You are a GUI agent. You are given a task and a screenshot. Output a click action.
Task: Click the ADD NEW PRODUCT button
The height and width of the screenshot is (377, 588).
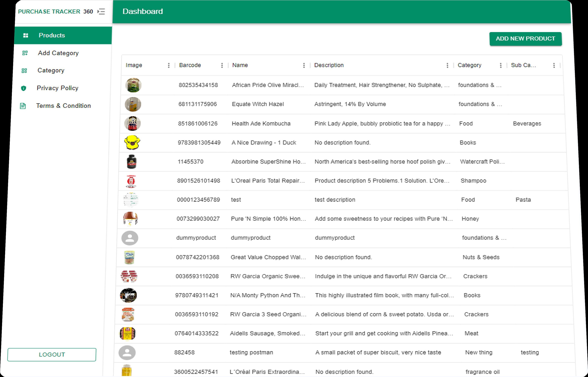(x=526, y=39)
